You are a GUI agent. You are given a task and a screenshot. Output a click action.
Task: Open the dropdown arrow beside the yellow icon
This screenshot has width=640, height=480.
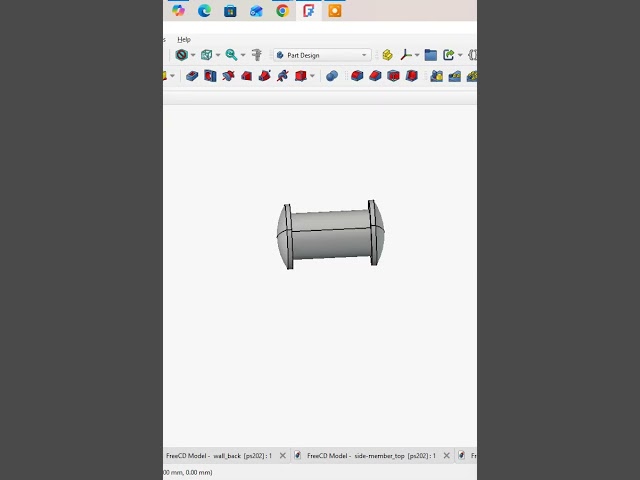tap(172, 76)
